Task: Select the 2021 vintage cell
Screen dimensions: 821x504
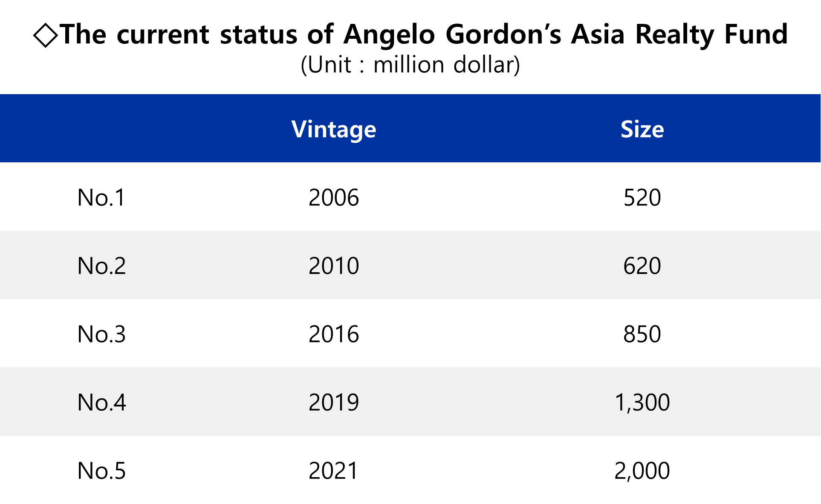Action: point(333,471)
